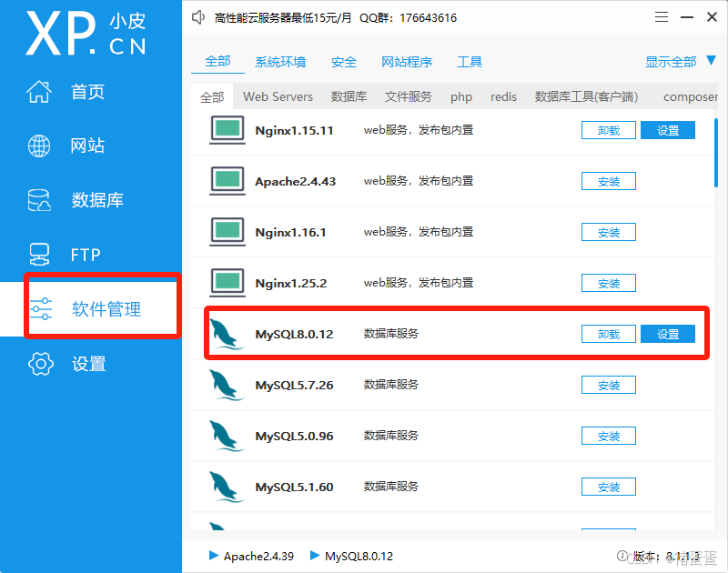This screenshot has width=728, height=573.
Task: Open 设置 for MySQL8.0.12
Action: tap(668, 334)
